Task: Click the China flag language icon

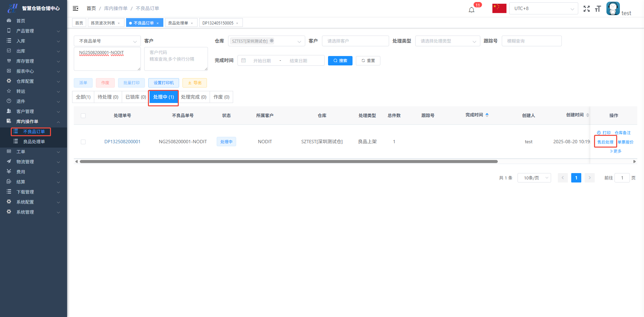Action: point(499,8)
